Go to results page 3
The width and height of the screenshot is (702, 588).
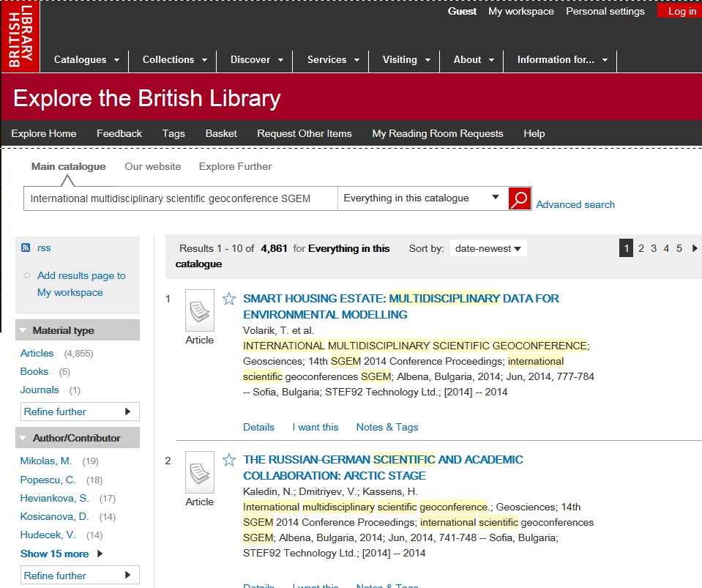tap(654, 248)
